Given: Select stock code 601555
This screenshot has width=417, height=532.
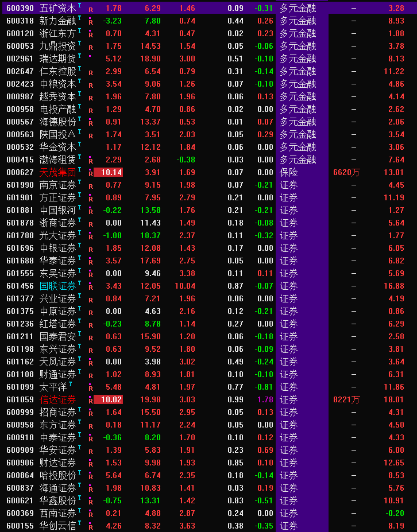Looking at the screenshot, I should click(20, 274).
